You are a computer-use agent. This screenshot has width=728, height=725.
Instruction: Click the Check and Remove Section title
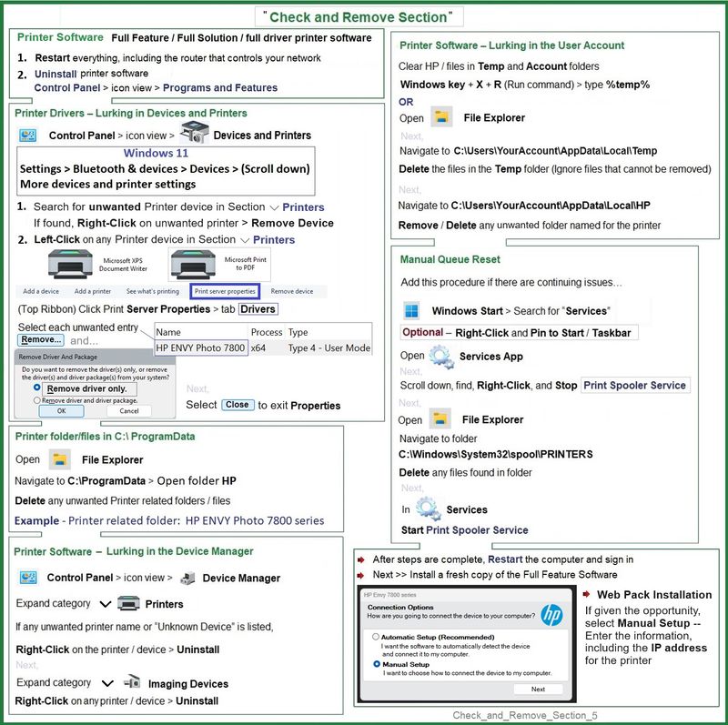359,17
